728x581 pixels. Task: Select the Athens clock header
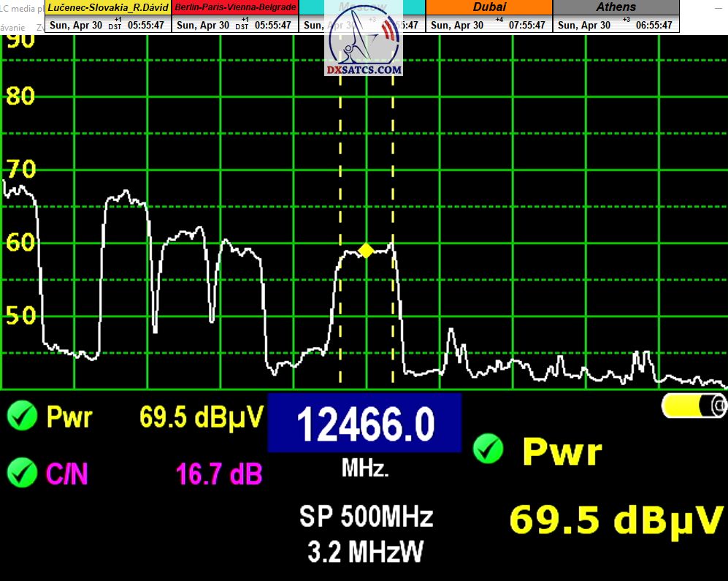point(616,7)
